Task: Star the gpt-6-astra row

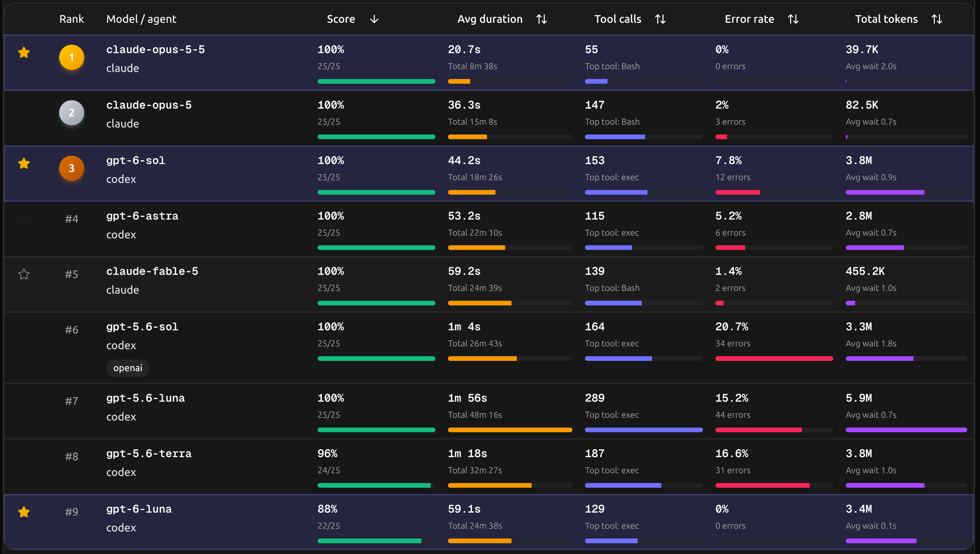Action: [24, 219]
